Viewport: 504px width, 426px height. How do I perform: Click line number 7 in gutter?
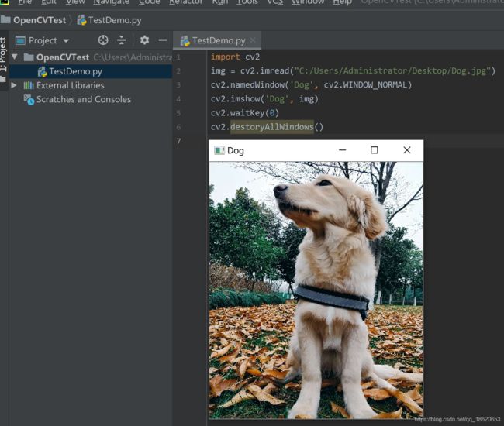[x=178, y=141]
